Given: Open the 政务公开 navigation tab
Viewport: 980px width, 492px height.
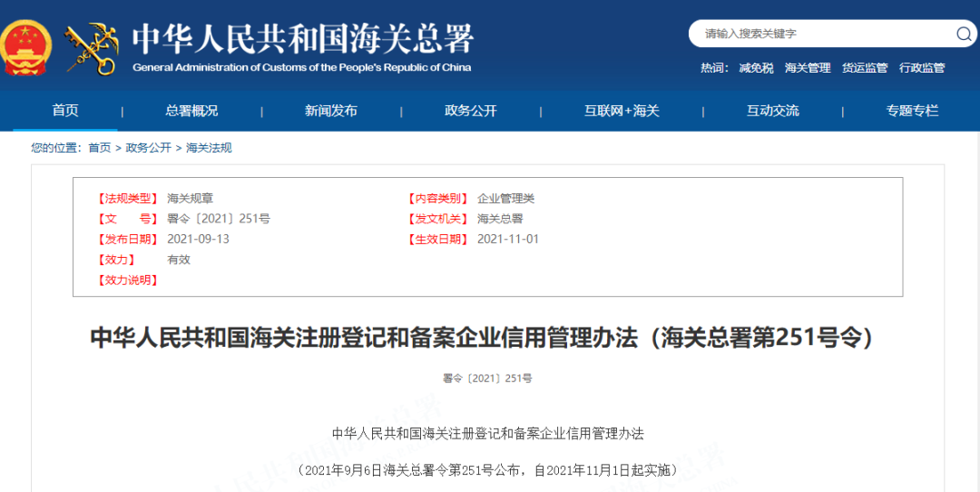Looking at the screenshot, I should 471,111.
